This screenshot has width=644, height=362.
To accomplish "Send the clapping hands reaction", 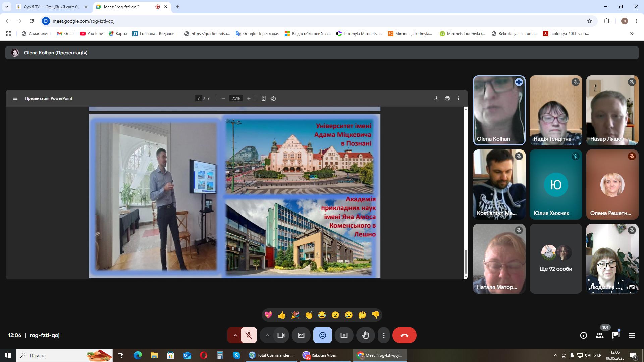I will point(309,315).
